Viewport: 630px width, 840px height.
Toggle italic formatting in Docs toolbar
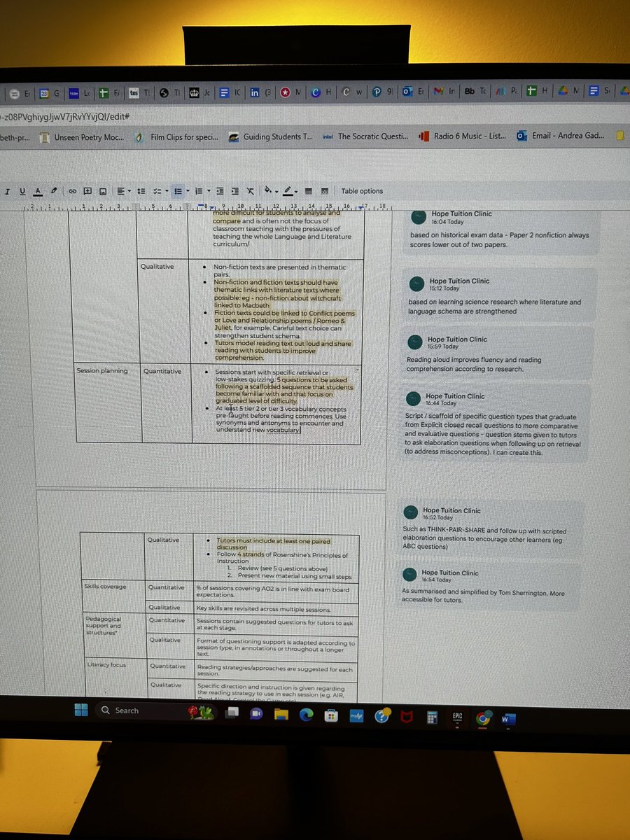pyautogui.click(x=7, y=191)
